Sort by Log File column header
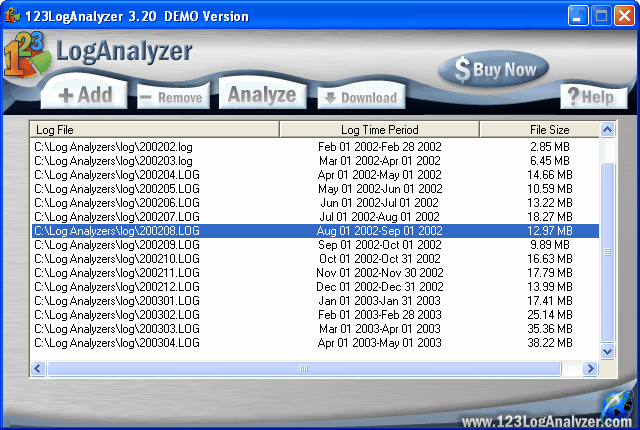 [x=155, y=130]
